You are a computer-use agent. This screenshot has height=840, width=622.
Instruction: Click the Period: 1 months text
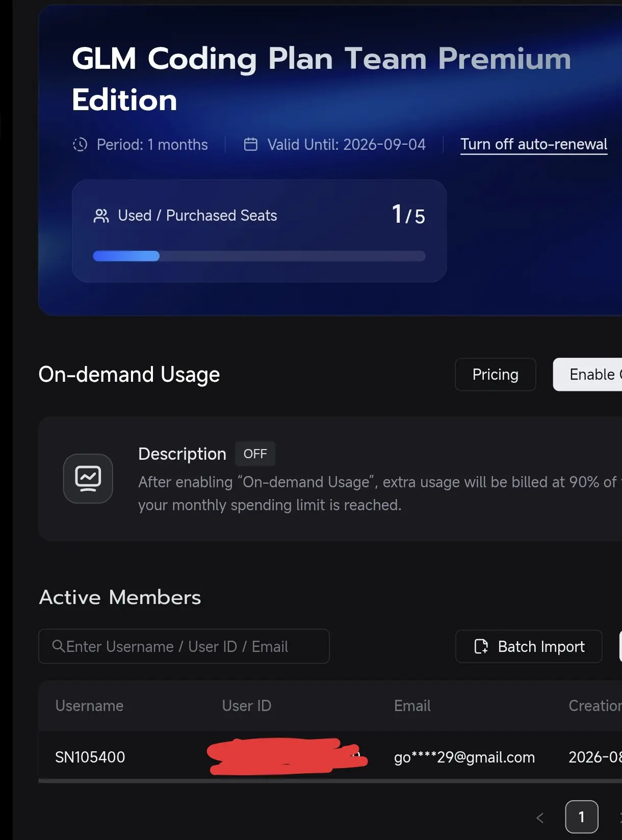[x=152, y=145]
